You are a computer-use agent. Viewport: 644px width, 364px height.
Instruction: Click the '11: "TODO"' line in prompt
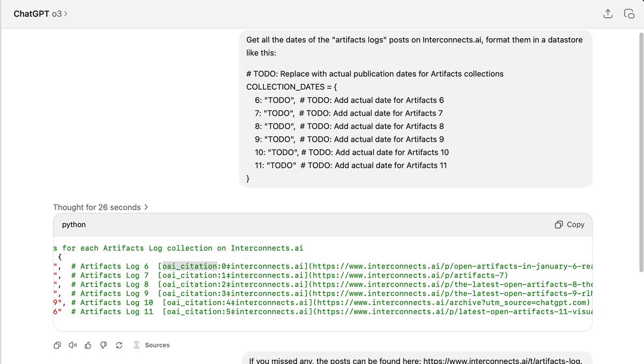pos(351,165)
